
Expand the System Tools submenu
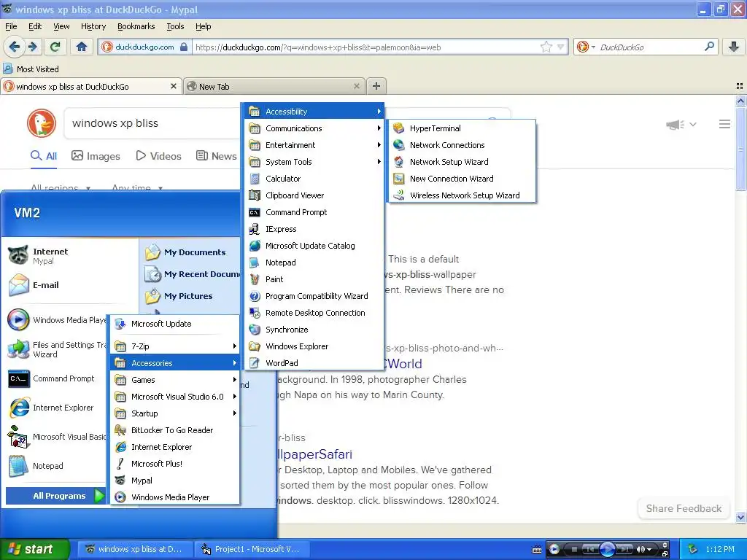point(314,162)
